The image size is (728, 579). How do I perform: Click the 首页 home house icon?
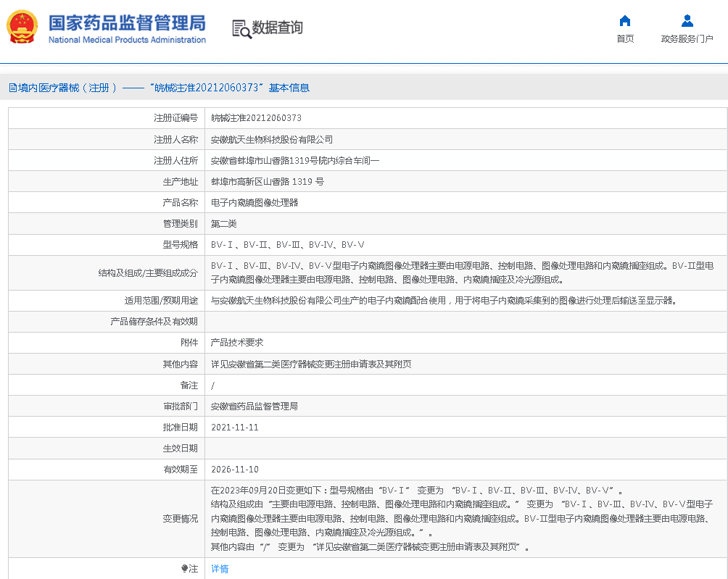click(624, 20)
